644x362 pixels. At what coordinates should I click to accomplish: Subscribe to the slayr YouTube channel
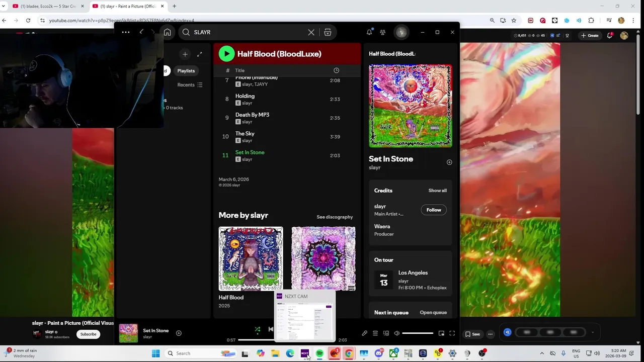click(88, 334)
